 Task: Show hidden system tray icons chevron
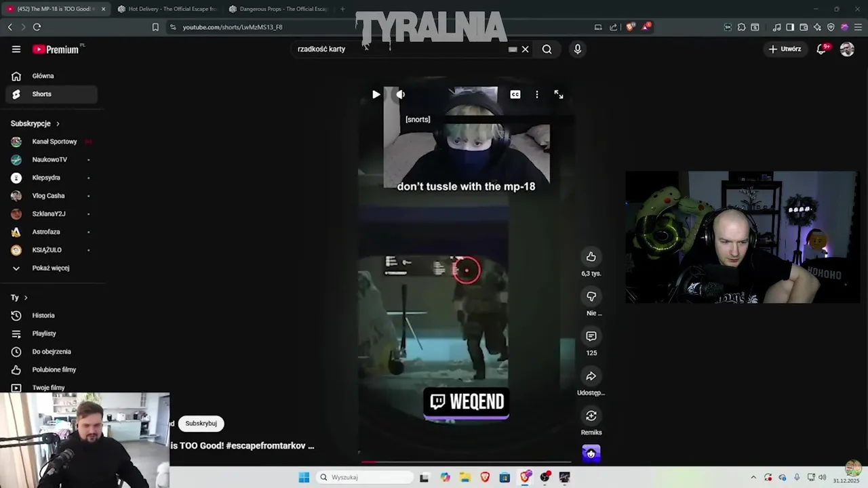(753, 477)
